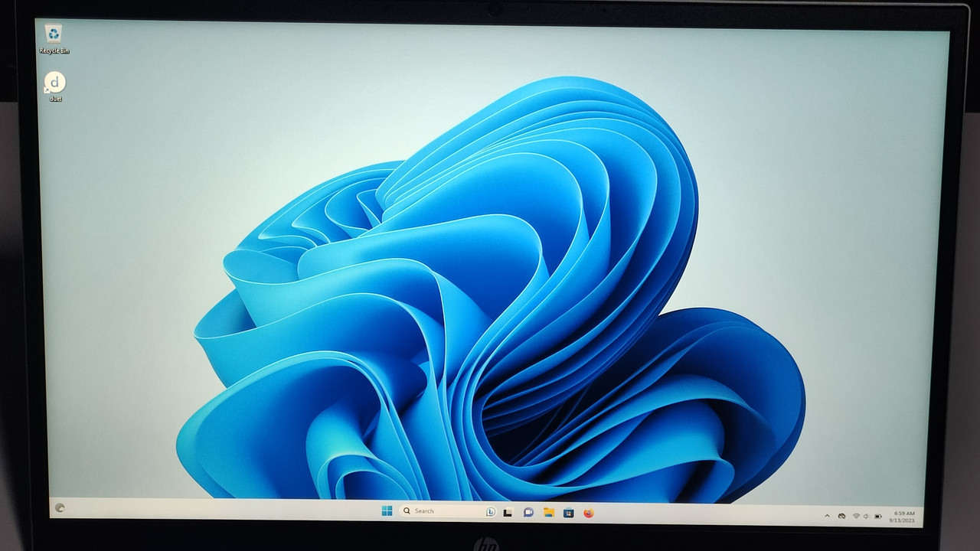The image size is (980, 551).
Task: Launch the Chat app from the taskbar
Action: [528, 512]
